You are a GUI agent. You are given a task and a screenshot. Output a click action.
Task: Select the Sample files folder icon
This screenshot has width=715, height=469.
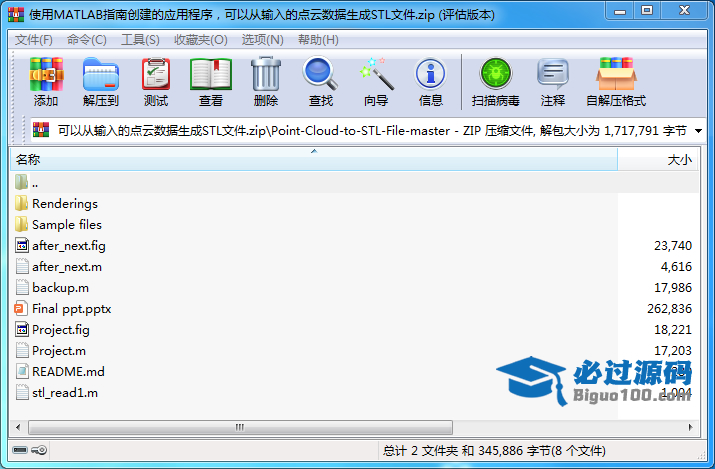pyautogui.click(x=21, y=224)
